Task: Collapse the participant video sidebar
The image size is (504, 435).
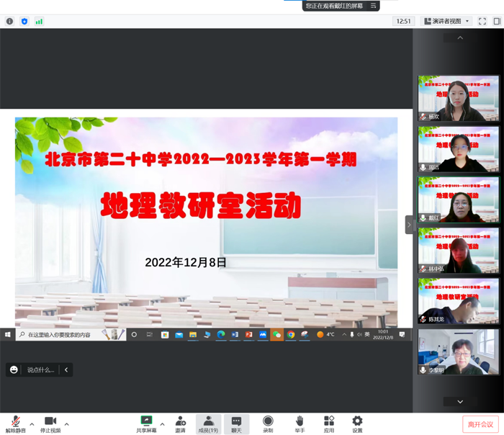Action: click(409, 225)
